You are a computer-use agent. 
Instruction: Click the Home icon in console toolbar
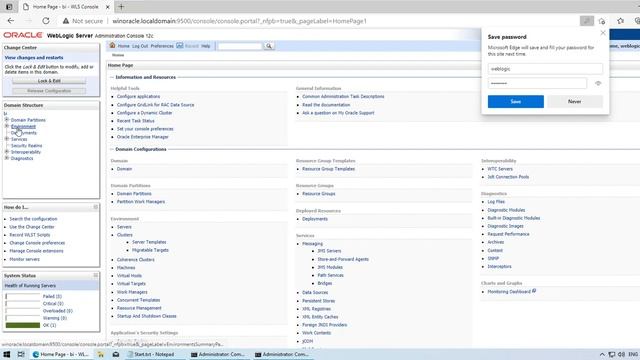pyautogui.click(x=112, y=46)
